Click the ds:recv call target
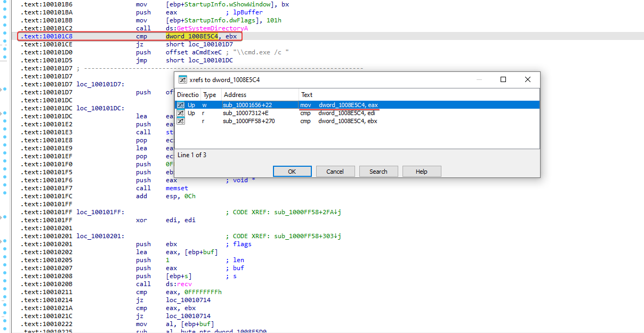This screenshot has width=644, height=333. [179, 284]
